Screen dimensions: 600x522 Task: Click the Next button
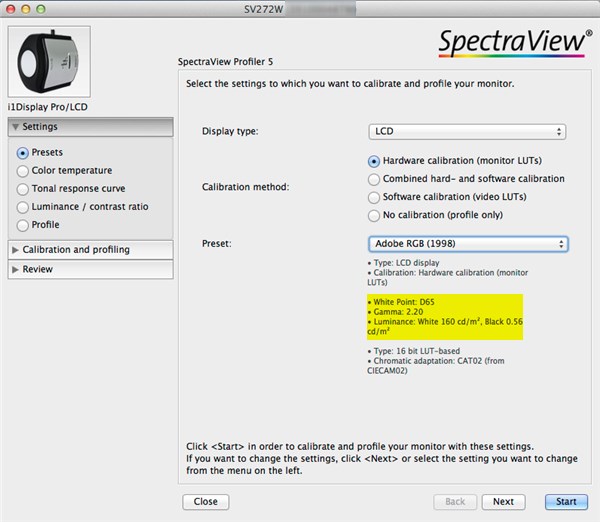tap(503, 502)
